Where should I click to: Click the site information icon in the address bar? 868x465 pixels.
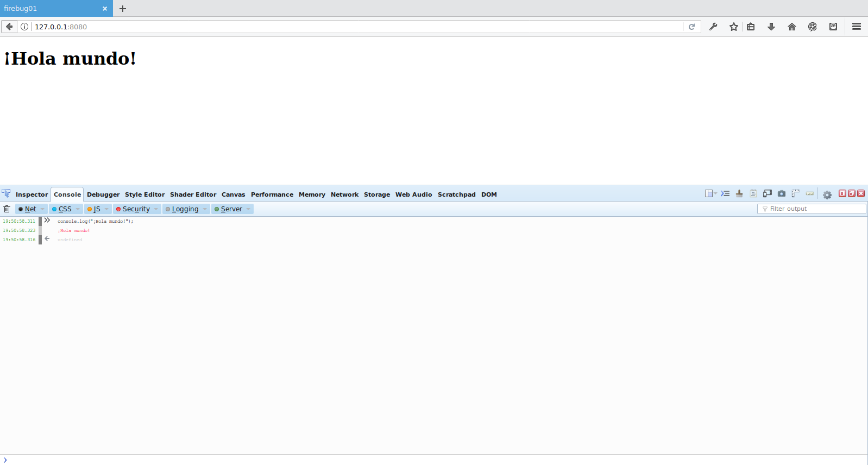pyautogui.click(x=24, y=27)
